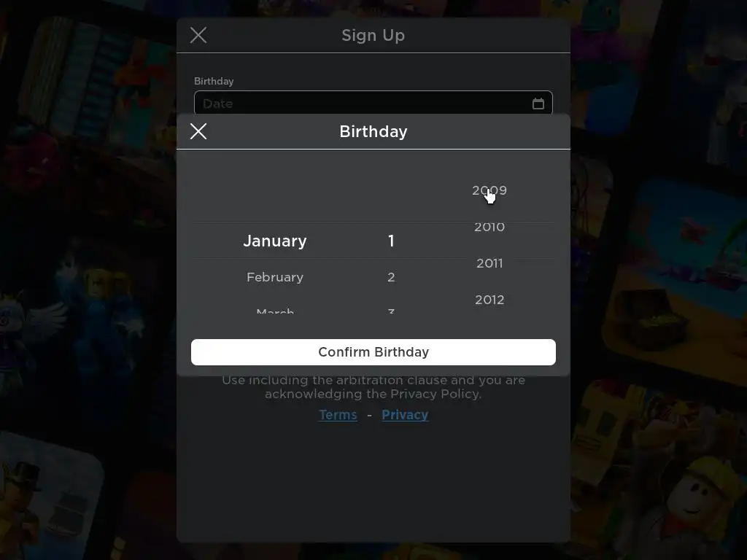Select day 1 in day column

(391, 241)
